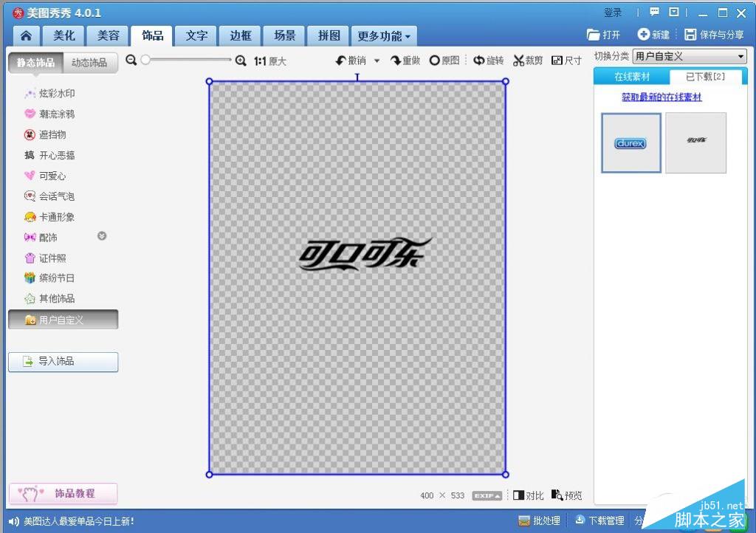Choose the 其他饰品 category
The image size is (756, 533).
tap(49, 299)
